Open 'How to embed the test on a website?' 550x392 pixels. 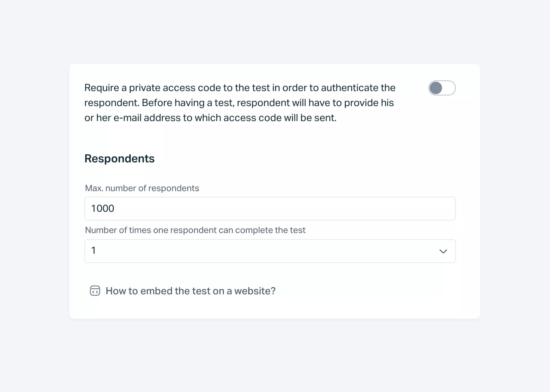point(190,291)
